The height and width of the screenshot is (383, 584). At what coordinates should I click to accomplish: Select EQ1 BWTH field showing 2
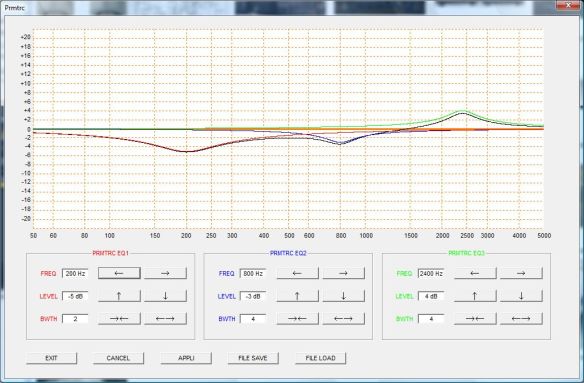75,319
